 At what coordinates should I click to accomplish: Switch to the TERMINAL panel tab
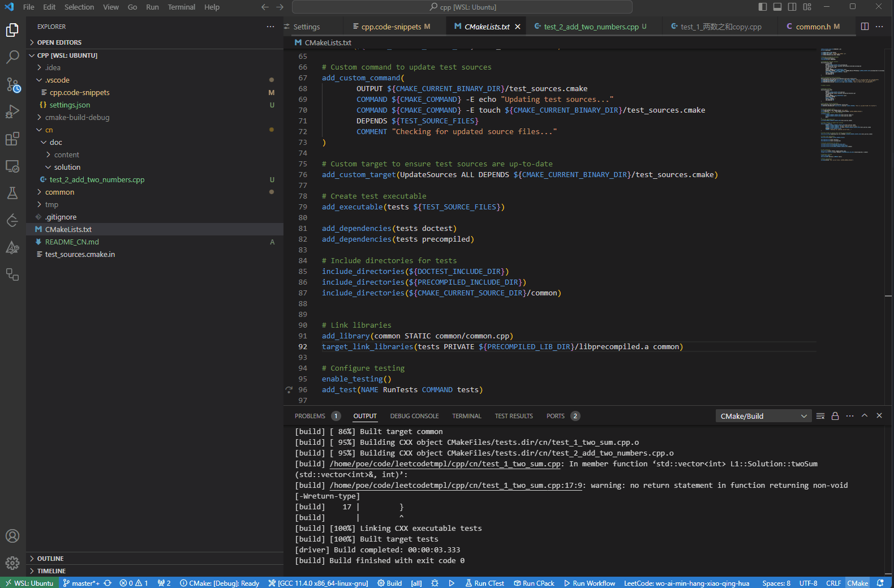tap(467, 416)
